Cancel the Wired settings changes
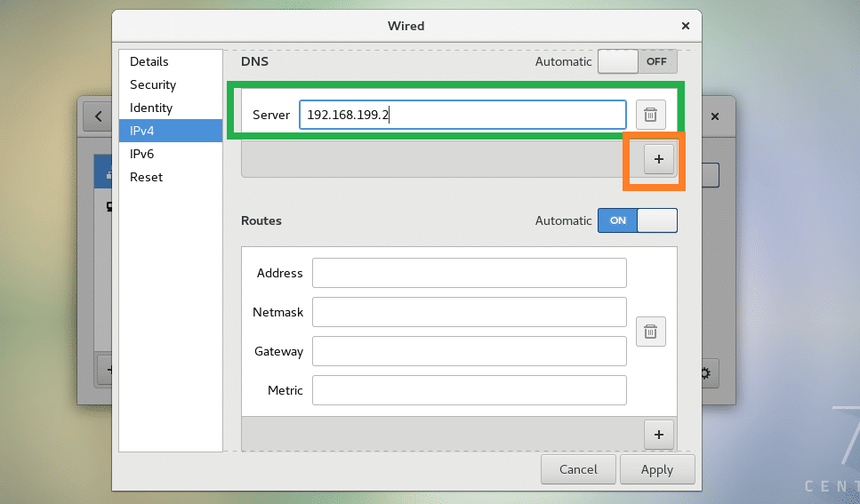 coord(578,469)
